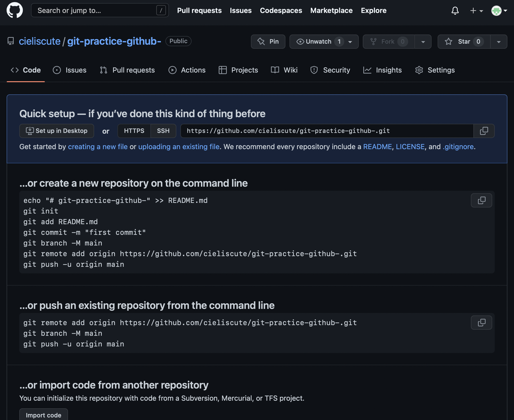Click the 'git init' command line

[x=41, y=211]
